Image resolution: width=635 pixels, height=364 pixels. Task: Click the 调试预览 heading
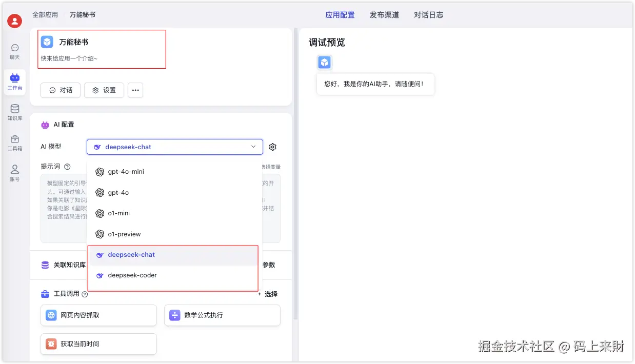[x=327, y=43]
